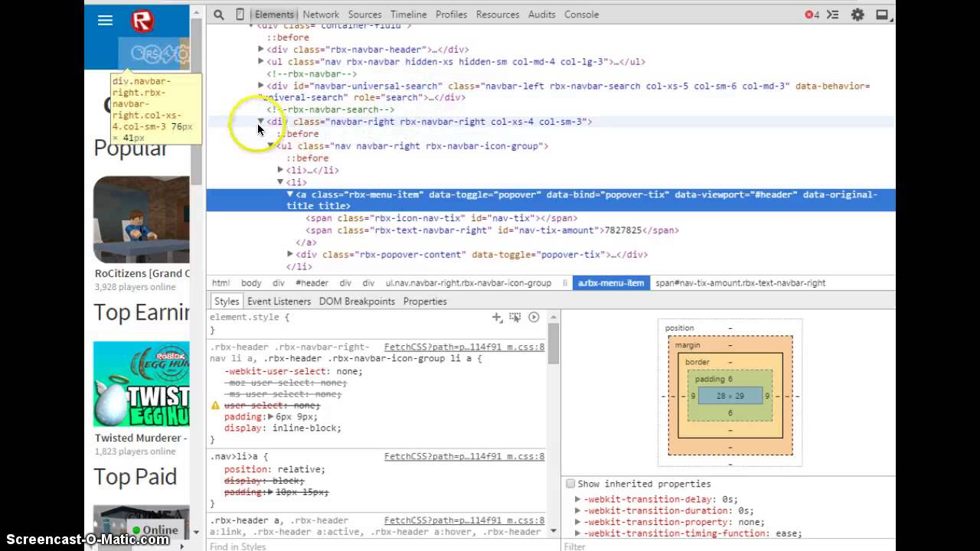This screenshot has height=551, width=980.
Task: Toggle element state pin icon
Action: coord(514,317)
